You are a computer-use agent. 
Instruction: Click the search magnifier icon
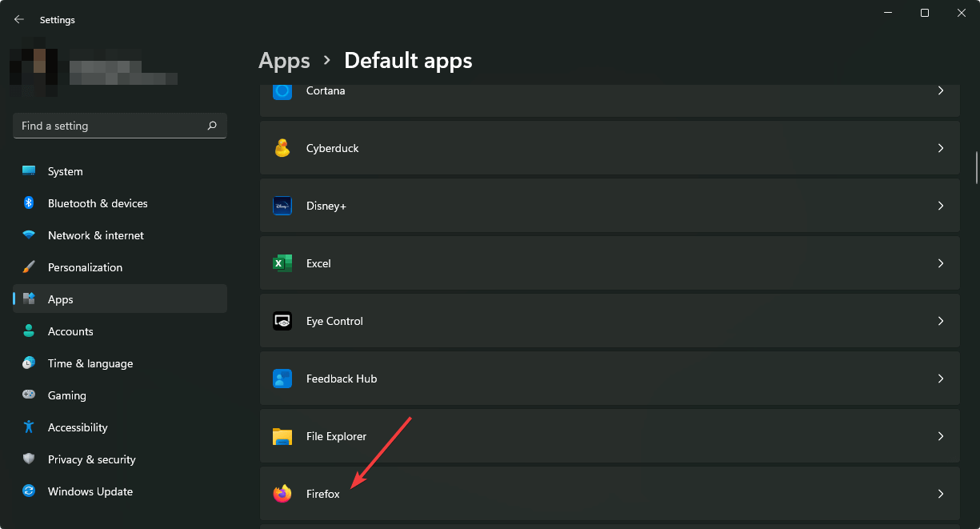point(212,126)
